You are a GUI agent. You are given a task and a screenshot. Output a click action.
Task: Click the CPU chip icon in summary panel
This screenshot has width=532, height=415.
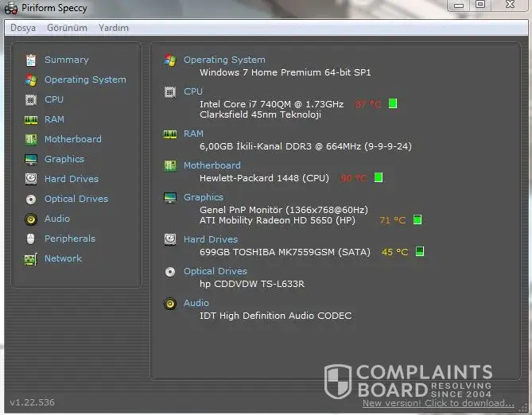pyautogui.click(x=170, y=92)
